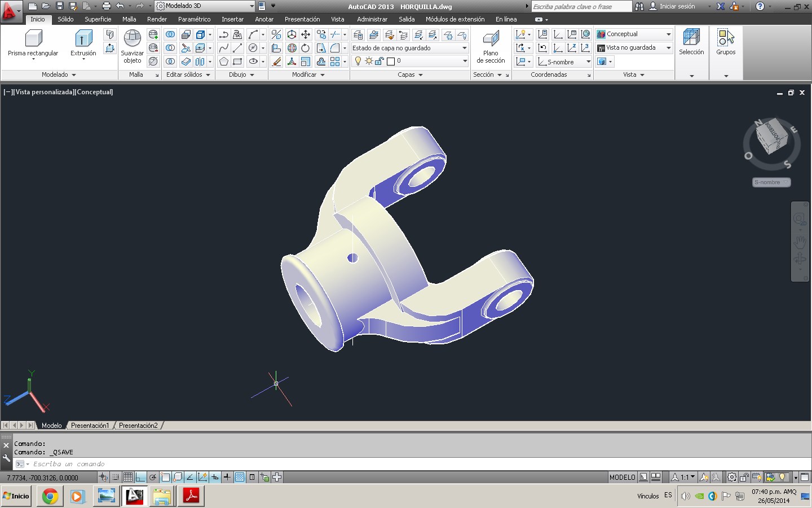Select the Prisma rectangular box tool

point(33,39)
